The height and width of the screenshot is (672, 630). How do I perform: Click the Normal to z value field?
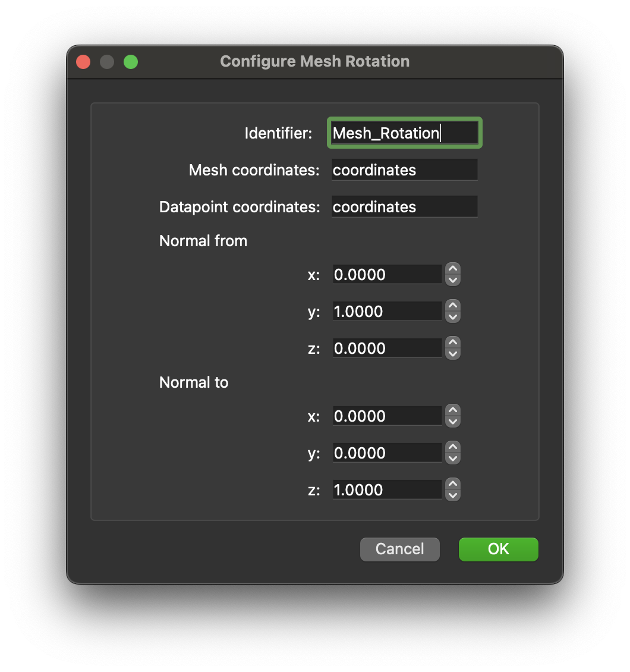[387, 489]
